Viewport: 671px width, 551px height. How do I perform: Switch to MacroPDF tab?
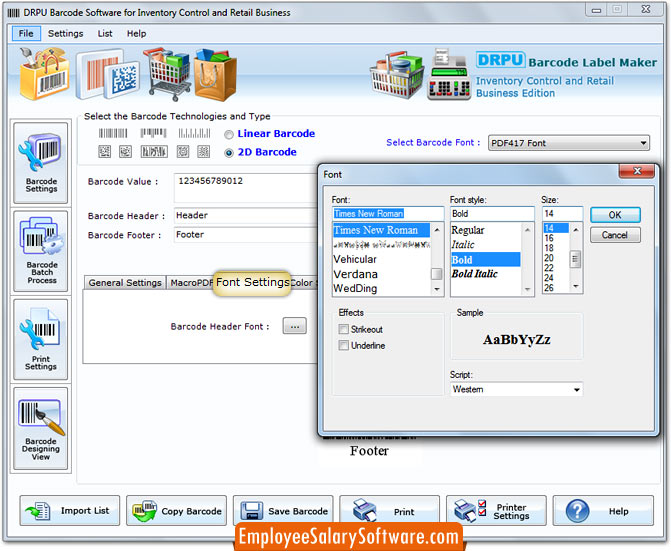tap(191, 283)
